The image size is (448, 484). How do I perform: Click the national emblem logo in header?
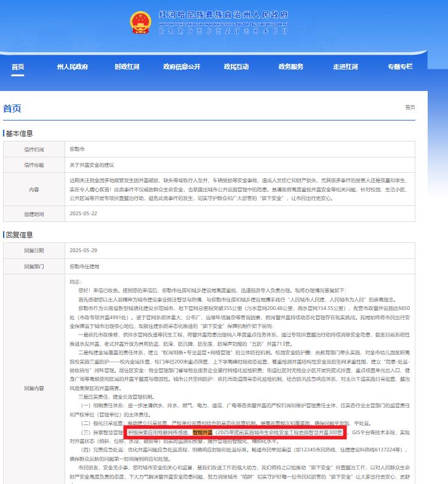coord(140,23)
